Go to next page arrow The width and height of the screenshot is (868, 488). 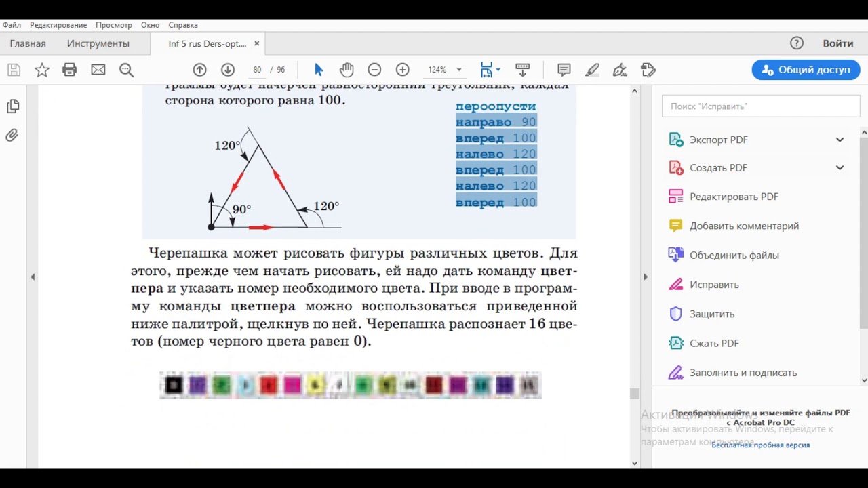[x=228, y=70]
